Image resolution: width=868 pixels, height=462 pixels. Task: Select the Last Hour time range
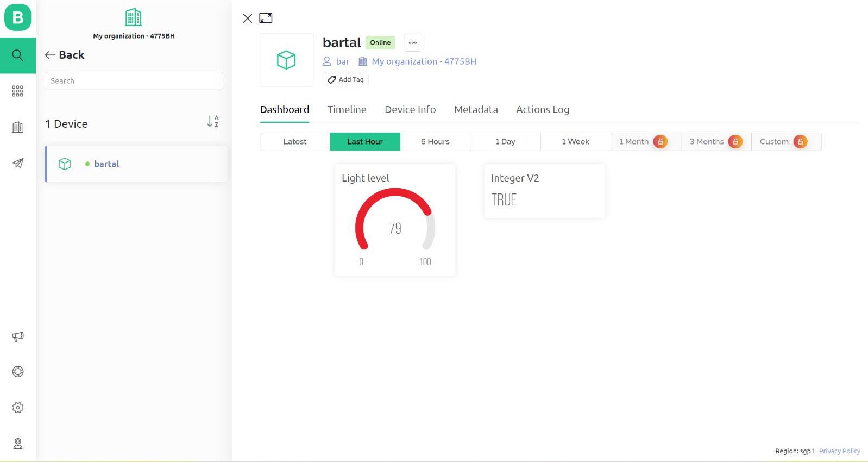365,142
